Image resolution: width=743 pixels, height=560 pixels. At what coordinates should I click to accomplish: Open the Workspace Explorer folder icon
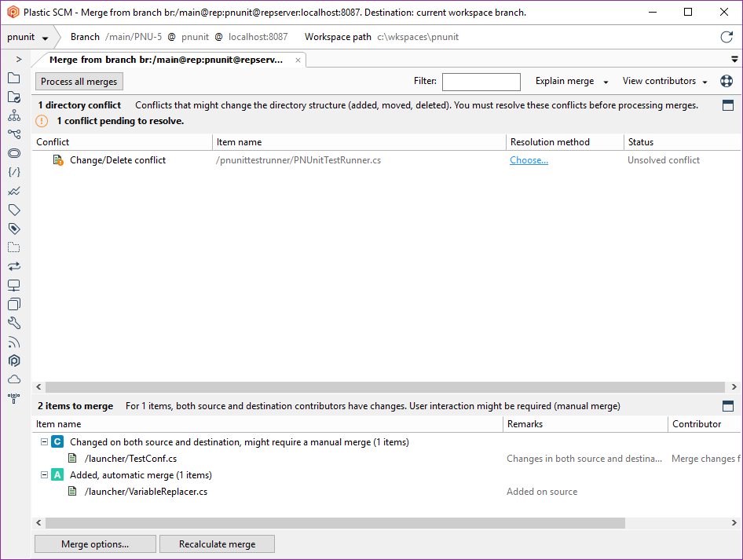14,79
